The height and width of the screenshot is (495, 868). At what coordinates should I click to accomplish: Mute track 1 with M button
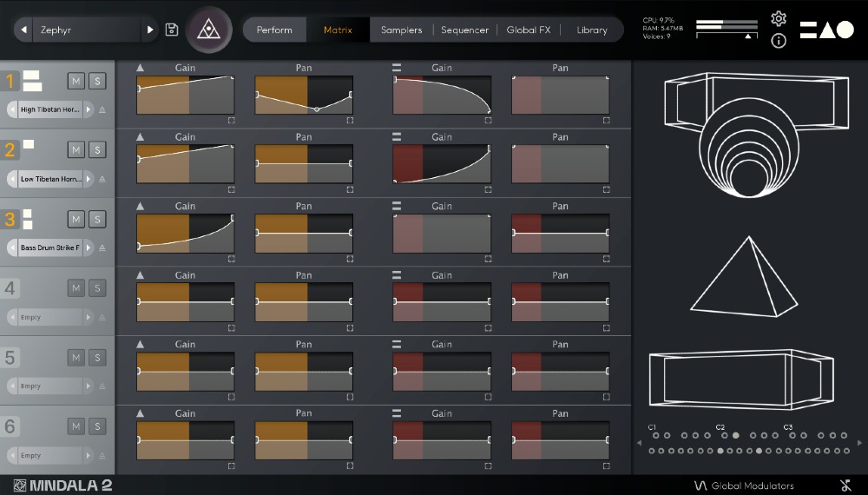76,81
